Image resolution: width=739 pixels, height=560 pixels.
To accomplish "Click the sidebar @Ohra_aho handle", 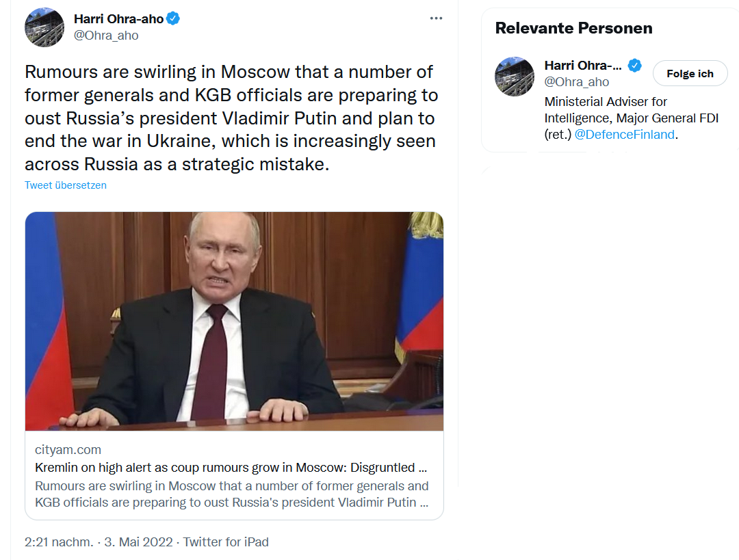I will 577,82.
